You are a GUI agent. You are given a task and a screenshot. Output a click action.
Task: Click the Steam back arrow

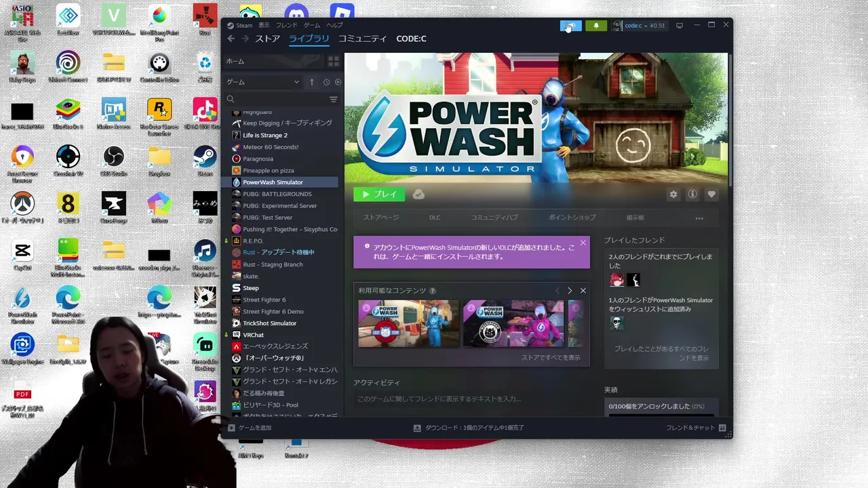231,39
